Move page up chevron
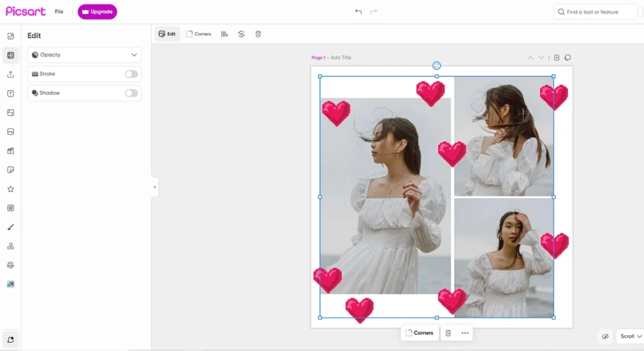Viewport: 644px width, 351px height. click(x=530, y=58)
